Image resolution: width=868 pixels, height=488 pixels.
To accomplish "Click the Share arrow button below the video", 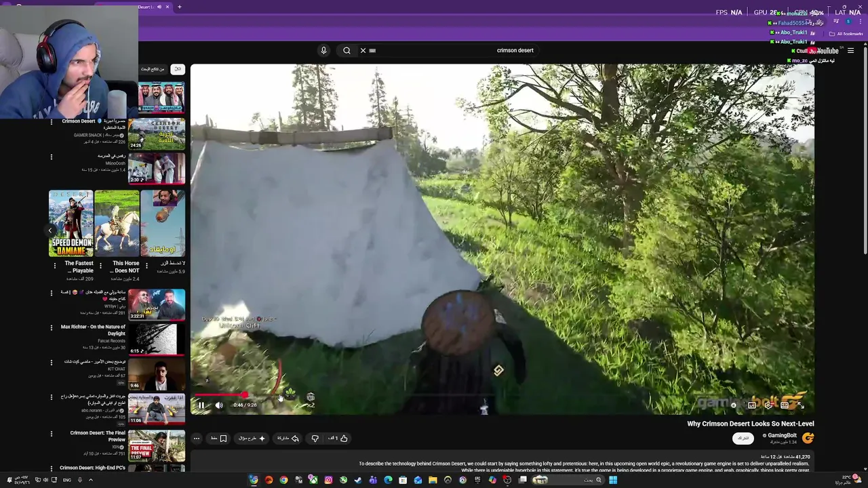I will click(288, 439).
